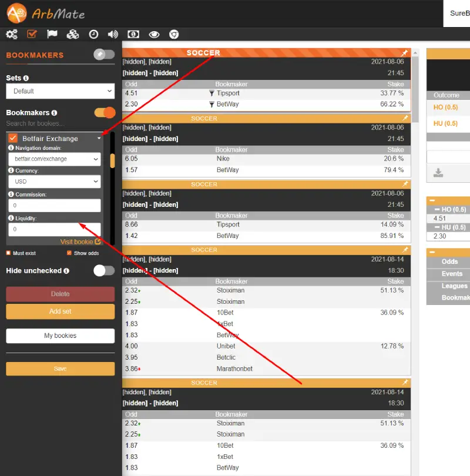Click the flag icon in the toolbar
Screen dimensions: 470x476
(x=52, y=34)
